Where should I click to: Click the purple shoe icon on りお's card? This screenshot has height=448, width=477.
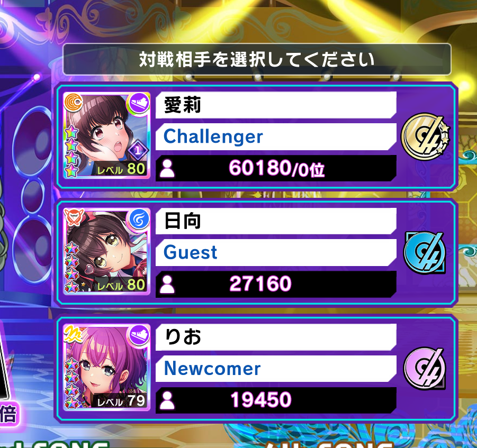point(139,335)
